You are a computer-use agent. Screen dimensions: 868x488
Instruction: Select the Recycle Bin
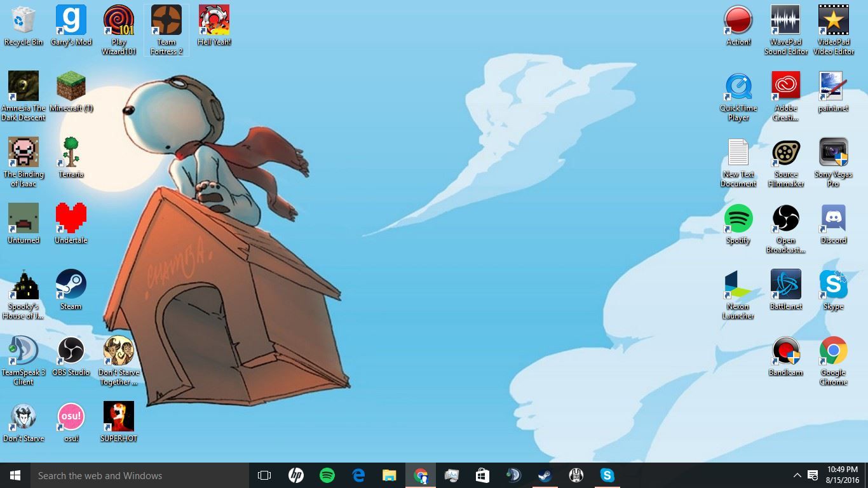(24, 21)
